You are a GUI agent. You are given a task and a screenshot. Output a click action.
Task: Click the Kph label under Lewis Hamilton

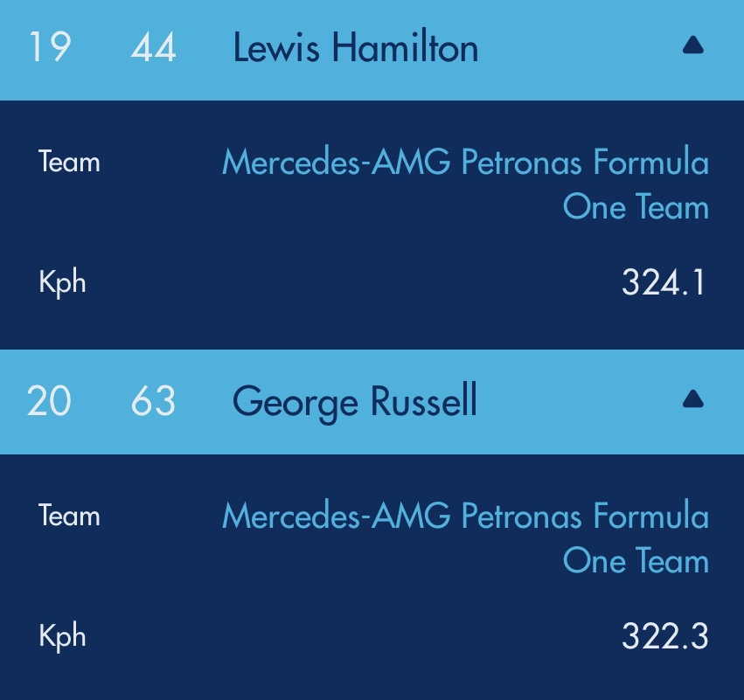(x=62, y=283)
